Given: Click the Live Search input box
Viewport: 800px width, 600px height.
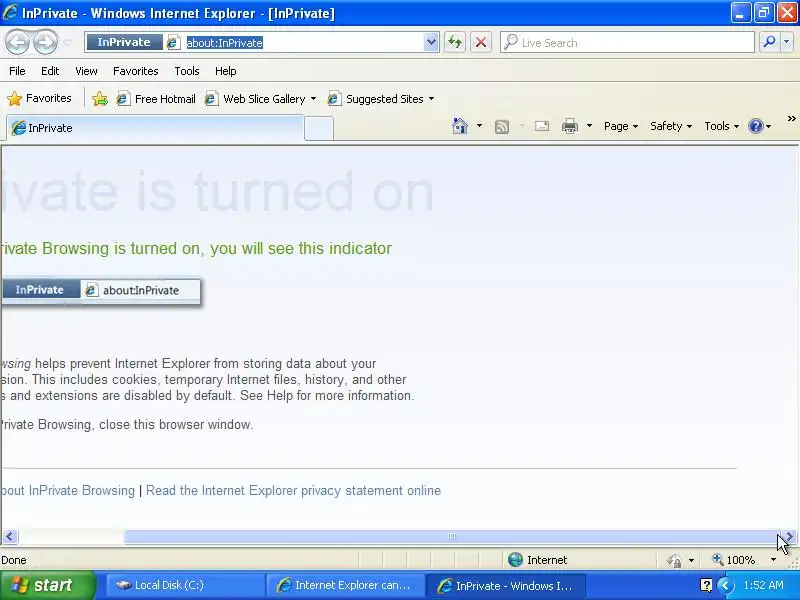Looking at the screenshot, I should [628, 43].
